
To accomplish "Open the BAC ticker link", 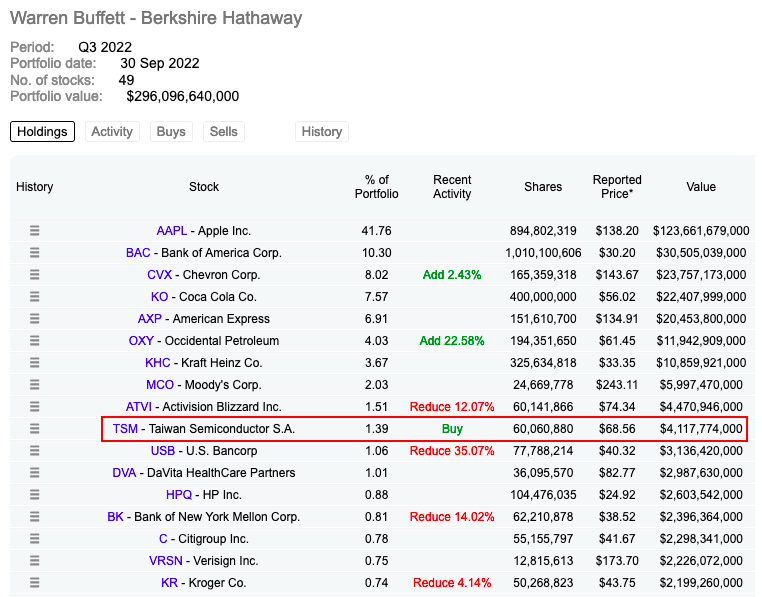I will coord(138,253).
